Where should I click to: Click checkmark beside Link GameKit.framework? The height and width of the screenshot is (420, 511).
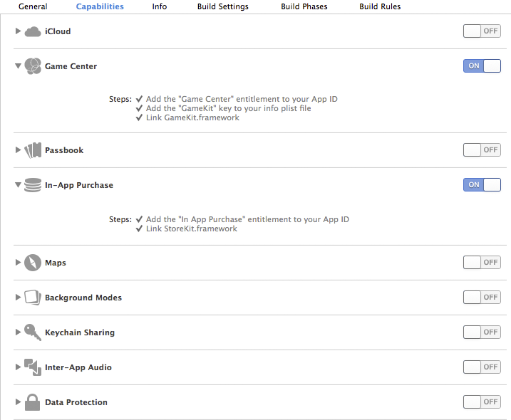click(x=139, y=117)
